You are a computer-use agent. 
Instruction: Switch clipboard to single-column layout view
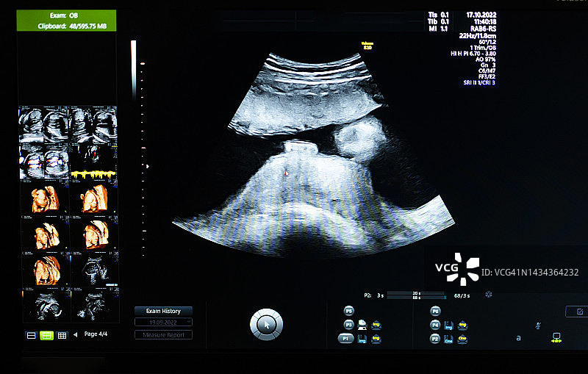coord(31,335)
